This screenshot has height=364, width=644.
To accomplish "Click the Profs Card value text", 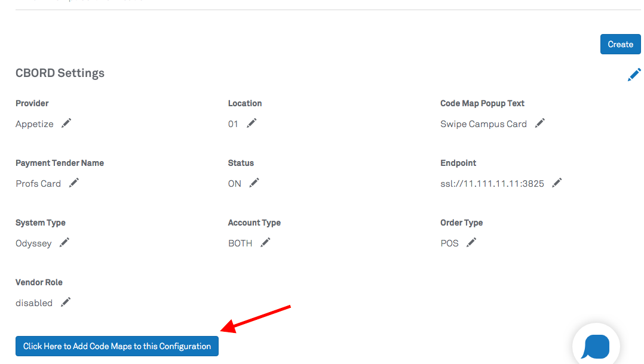I will click(38, 184).
